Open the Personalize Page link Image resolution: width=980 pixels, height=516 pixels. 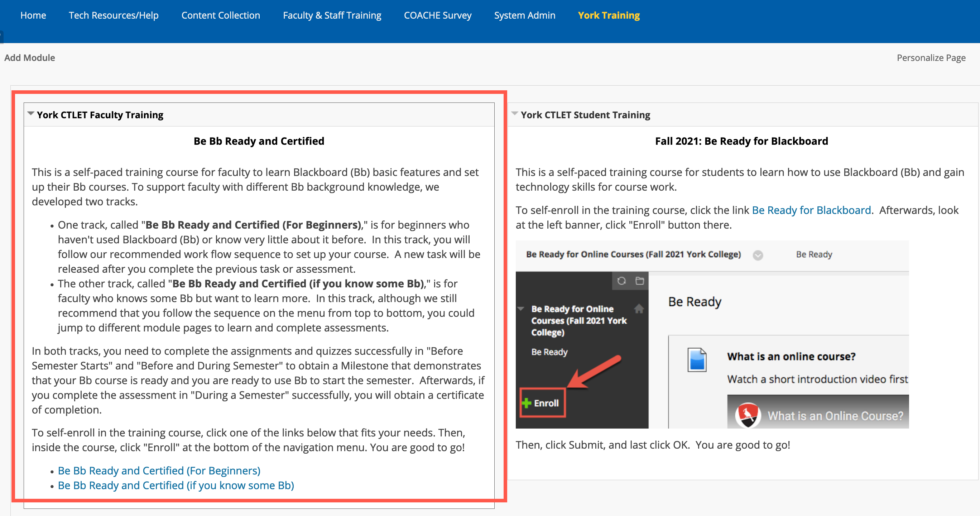click(x=931, y=57)
